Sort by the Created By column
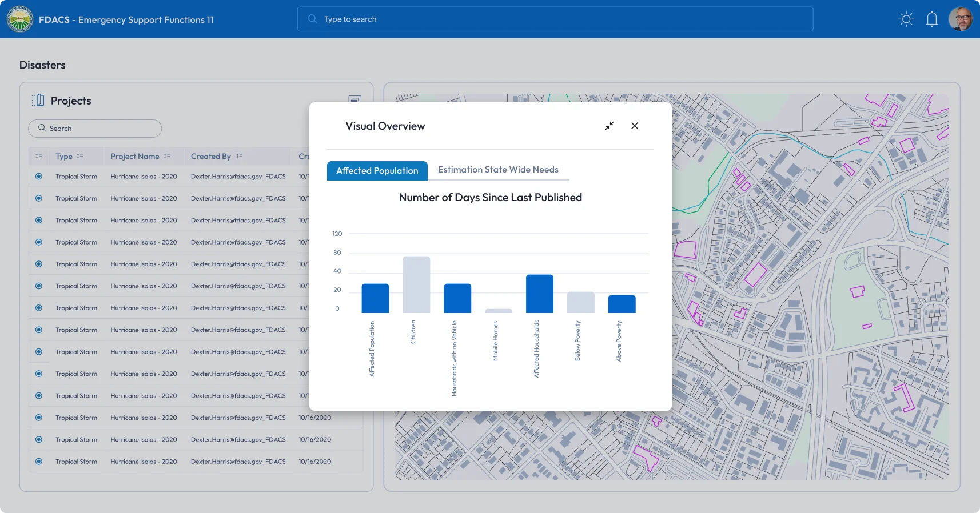 point(240,157)
